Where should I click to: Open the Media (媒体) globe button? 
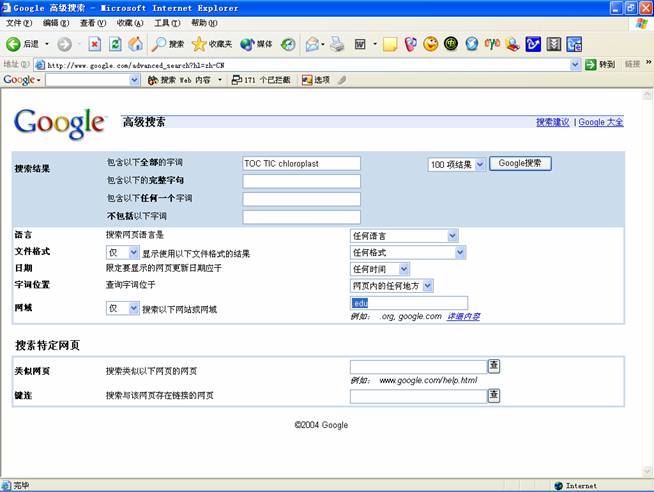pos(256,44)
